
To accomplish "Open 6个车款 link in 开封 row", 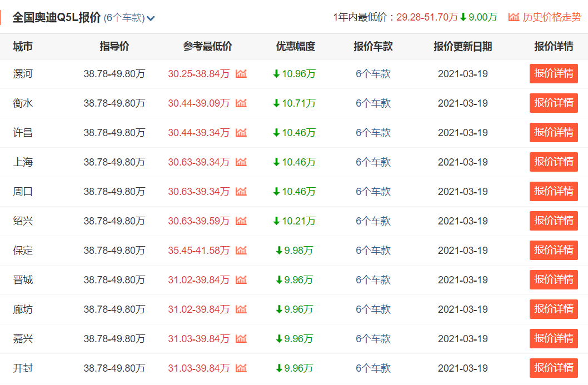I will pos(373,368).
